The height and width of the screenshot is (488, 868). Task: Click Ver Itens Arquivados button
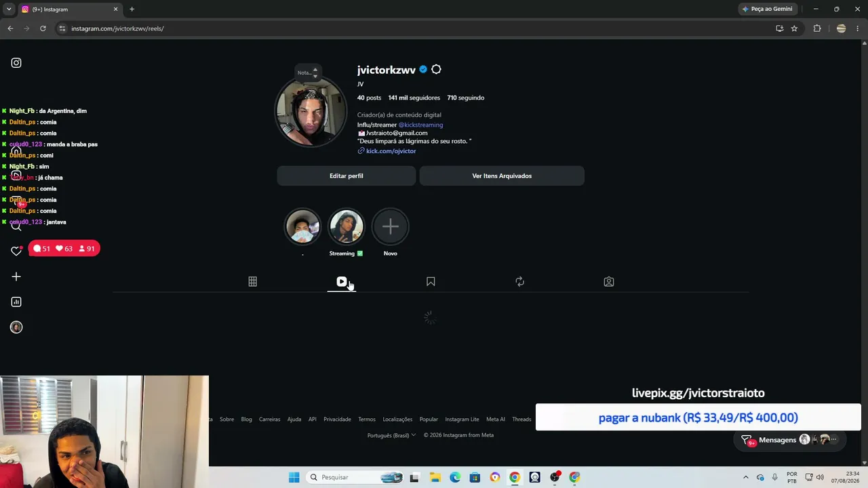coord(502,176)
